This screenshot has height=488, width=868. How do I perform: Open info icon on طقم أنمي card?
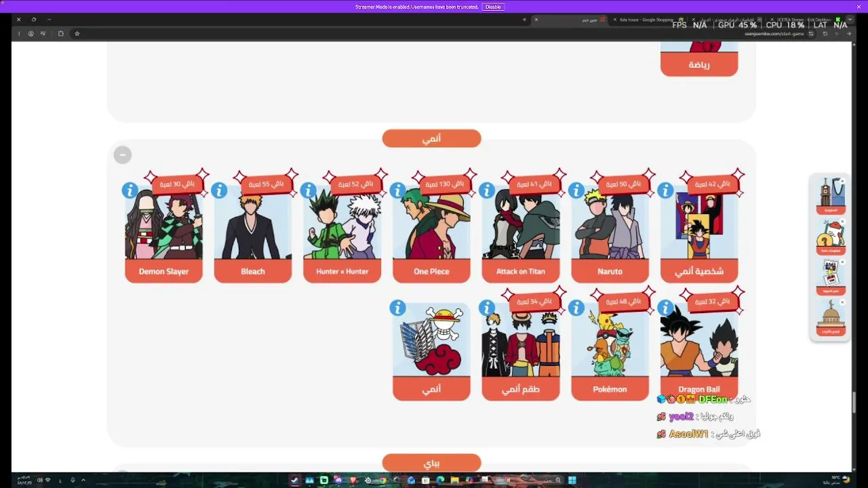coord(487,308)
